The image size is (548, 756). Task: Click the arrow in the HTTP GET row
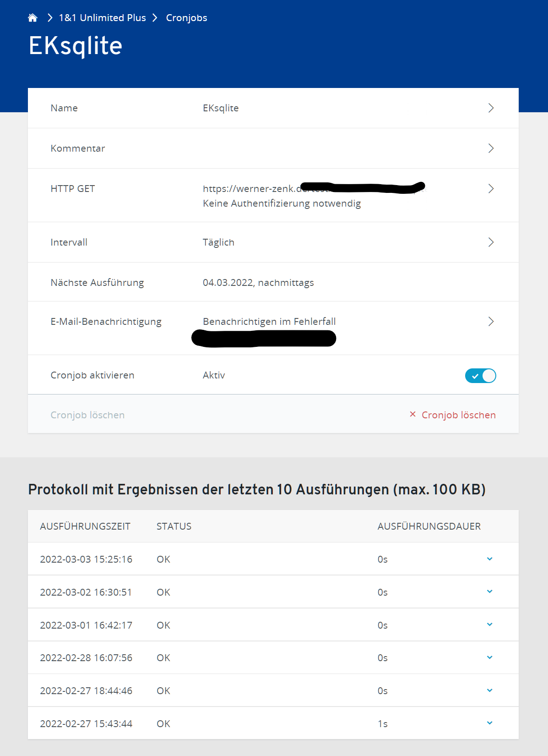491,189
